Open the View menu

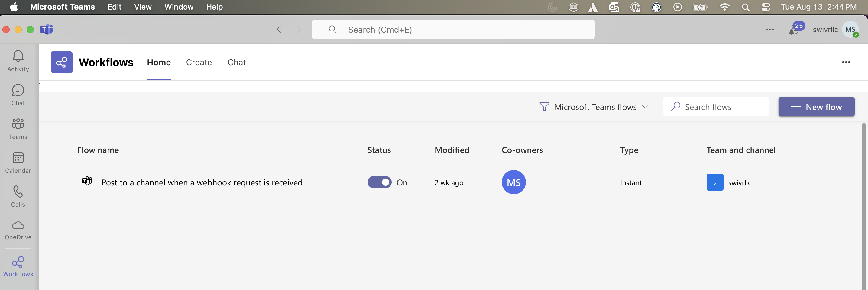[143, 7]
